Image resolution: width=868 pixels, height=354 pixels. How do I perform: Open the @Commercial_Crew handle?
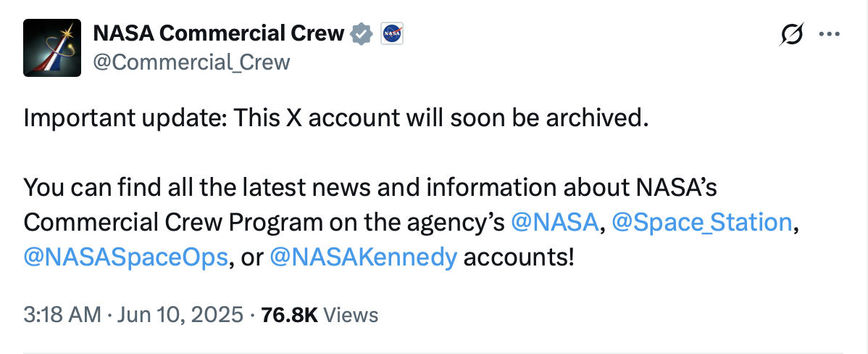[191, 62]
